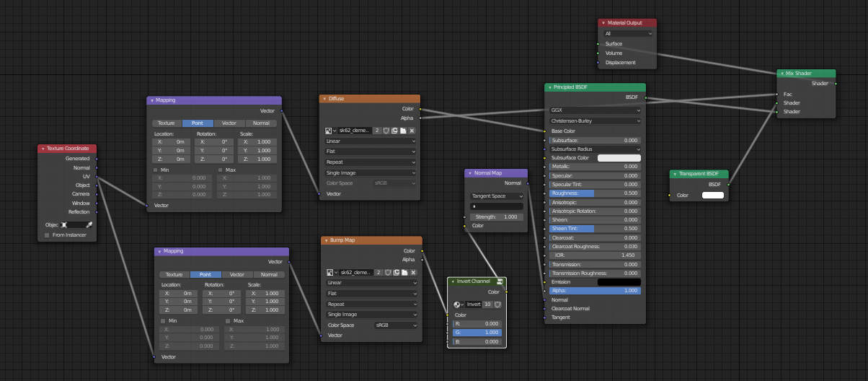This screenshot has height=381, width=868.
Task: Click UV map name field in Normal Map node
Action: coord(497,206)
